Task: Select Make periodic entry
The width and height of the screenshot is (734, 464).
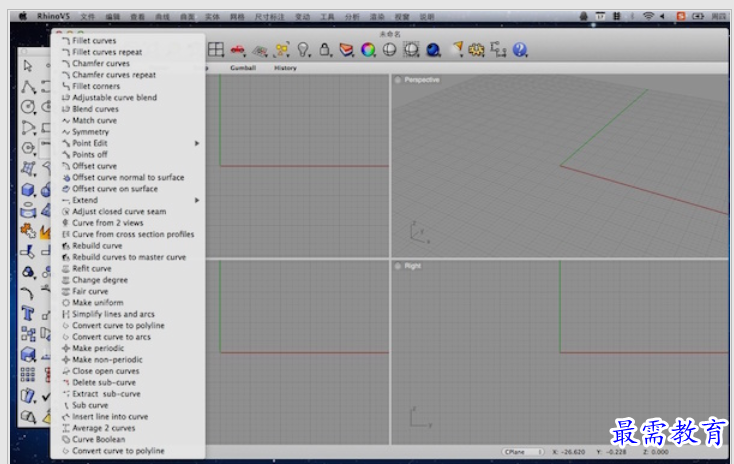Action: [98, 348]
